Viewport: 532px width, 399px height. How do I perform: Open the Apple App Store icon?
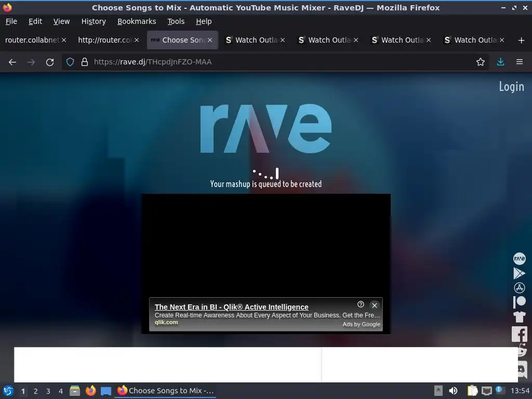(x=519, y=288)
